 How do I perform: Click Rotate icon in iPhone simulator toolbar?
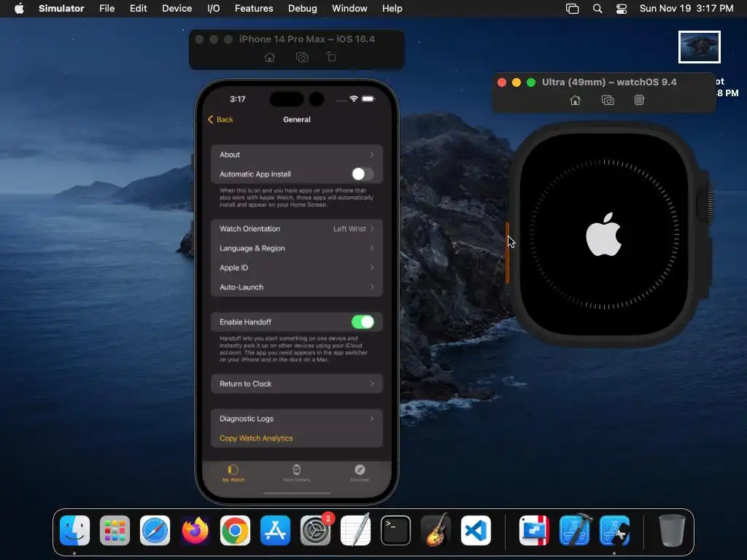click(331, 57)
